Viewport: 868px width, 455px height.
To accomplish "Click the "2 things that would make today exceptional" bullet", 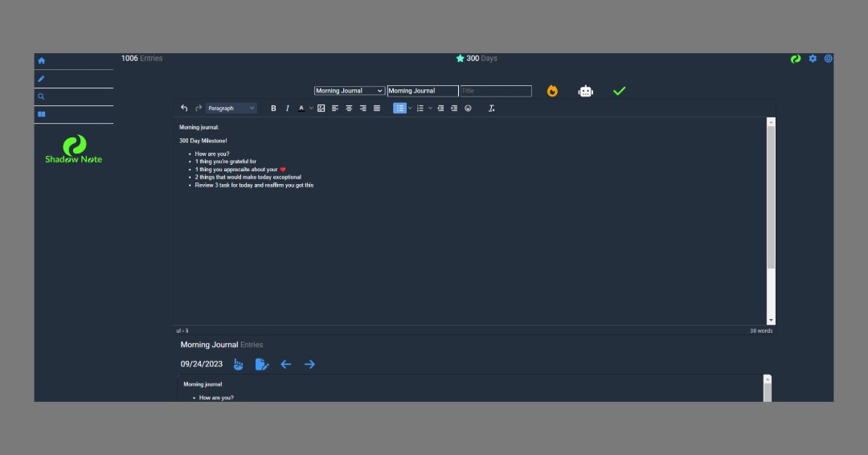I will pos(248,177).
